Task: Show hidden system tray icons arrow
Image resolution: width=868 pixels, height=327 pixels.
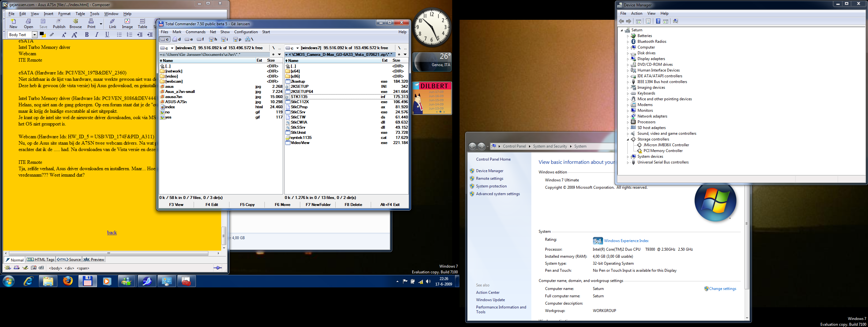Action: coord(397,281)
